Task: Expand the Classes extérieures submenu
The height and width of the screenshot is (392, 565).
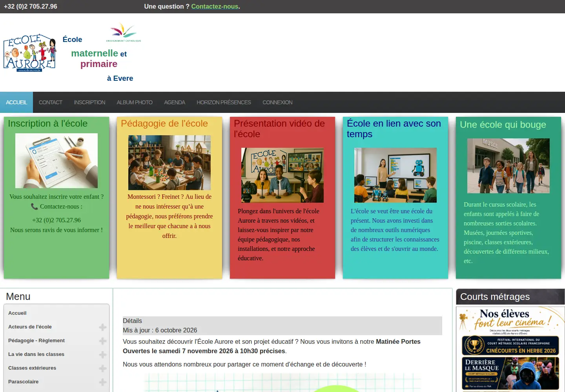Action: [x=103, y=368]
